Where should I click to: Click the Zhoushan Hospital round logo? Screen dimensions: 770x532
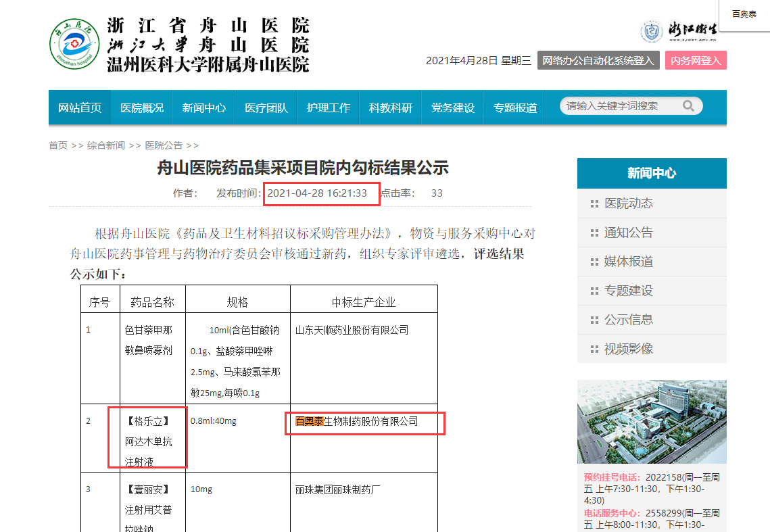tap(74, 44)
